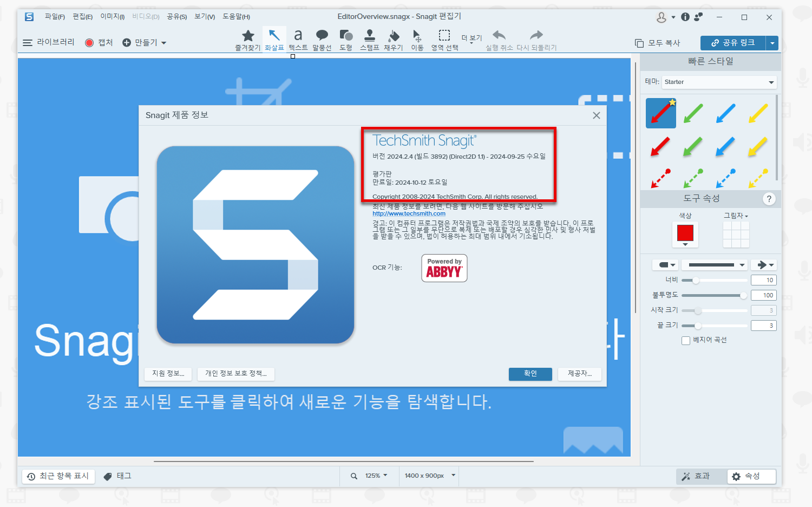Click the Opacity (불투명도) slider
This screenshot has width=812, height=507.
715,295
